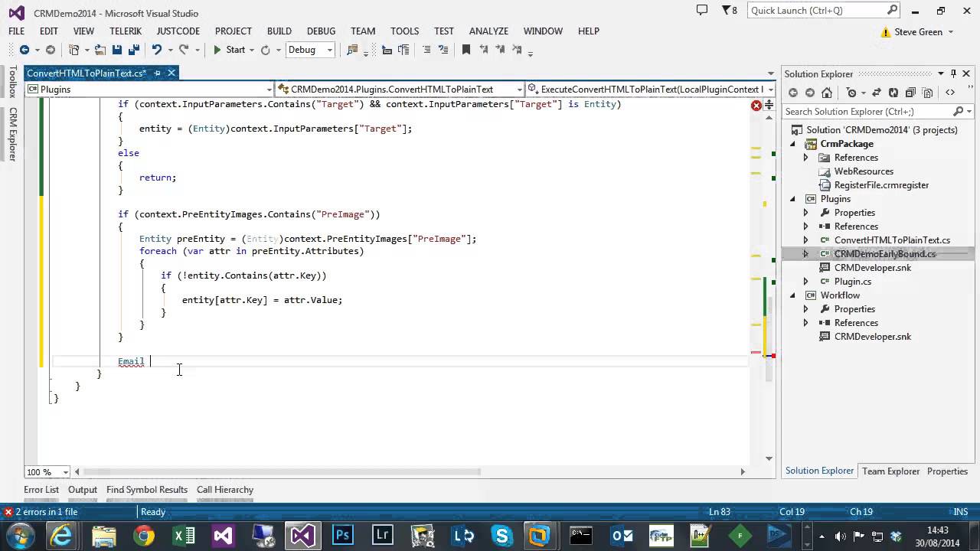The height and width of the screenshot is (551, 980).
Task: Open the BUILD menu
Action: click(x=279, y=31)
